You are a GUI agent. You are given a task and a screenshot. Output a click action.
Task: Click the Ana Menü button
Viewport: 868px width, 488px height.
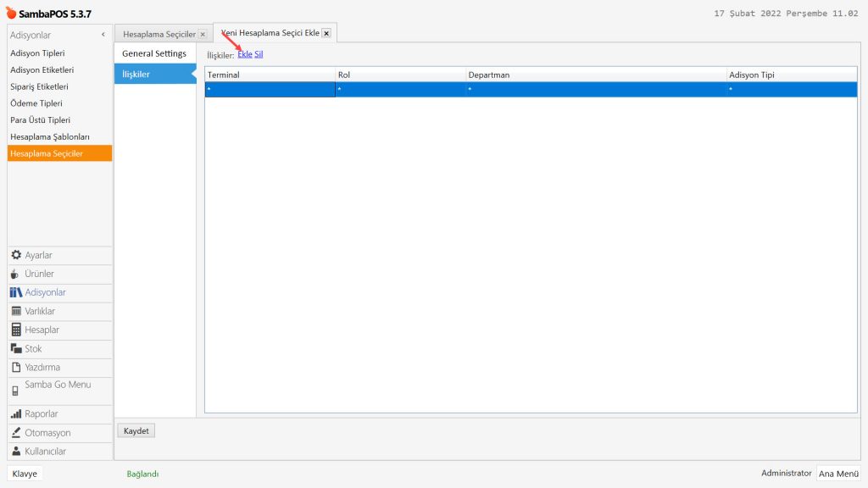point(838,474)
